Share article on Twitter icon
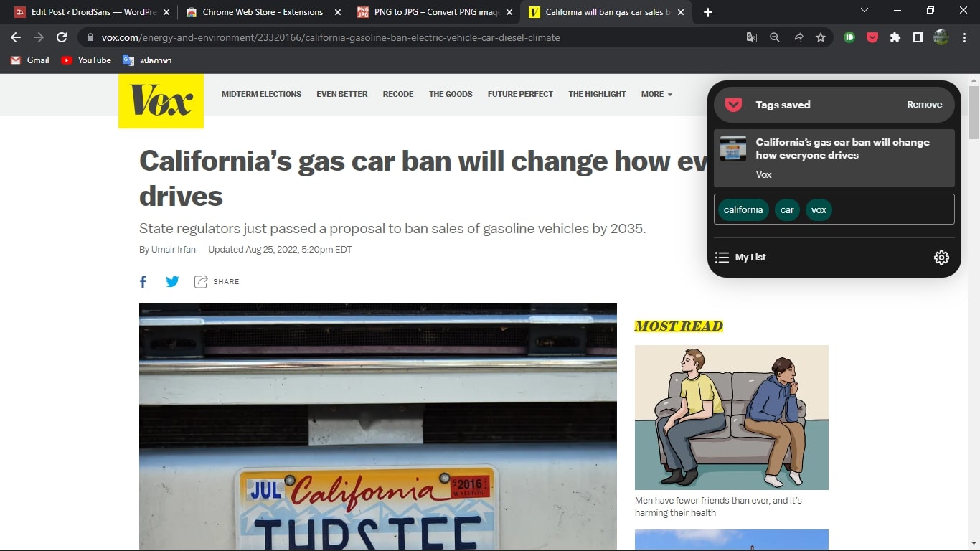980x551 pixels. [172, 282]
